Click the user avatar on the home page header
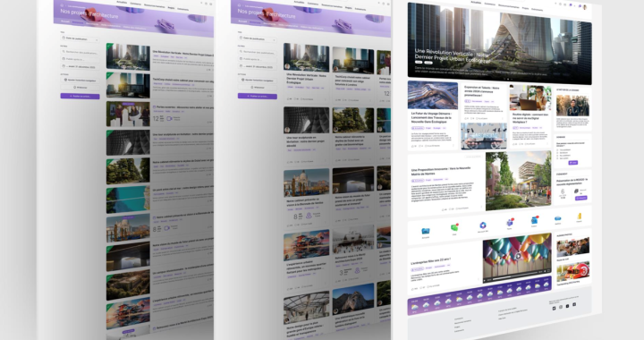This screenshot has width=644, height=340. 585,7
